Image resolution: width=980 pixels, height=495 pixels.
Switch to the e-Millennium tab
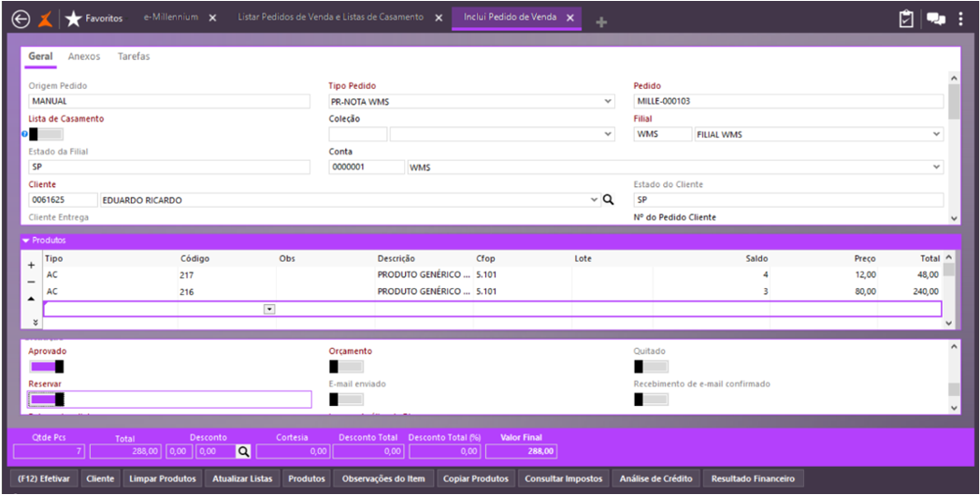[x=170, y=18]
